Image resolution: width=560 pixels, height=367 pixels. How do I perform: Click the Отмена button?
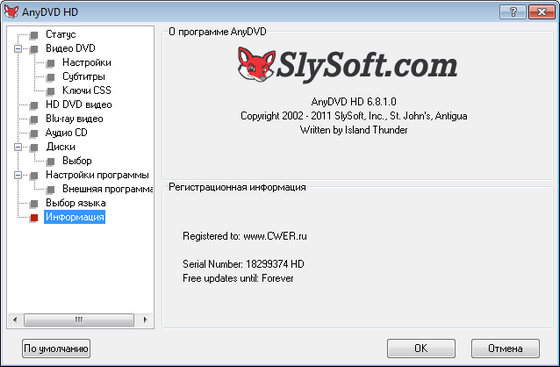point(505,348)
